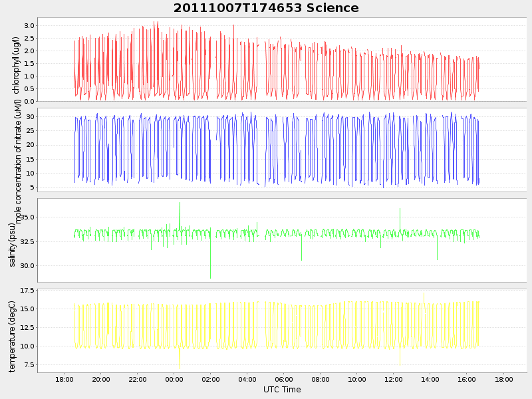
Task: Select the 22:00 time axis label
Action: click(138, 379)
